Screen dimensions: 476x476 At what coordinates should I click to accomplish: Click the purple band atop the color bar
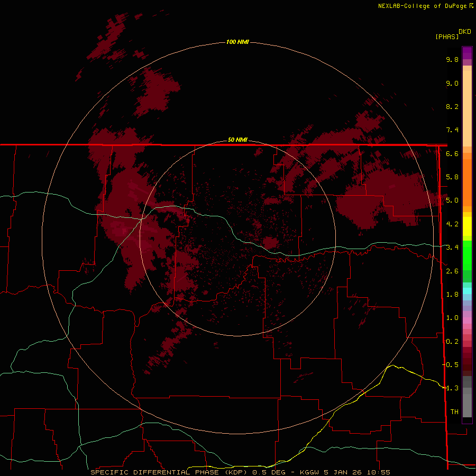[467, 53]
